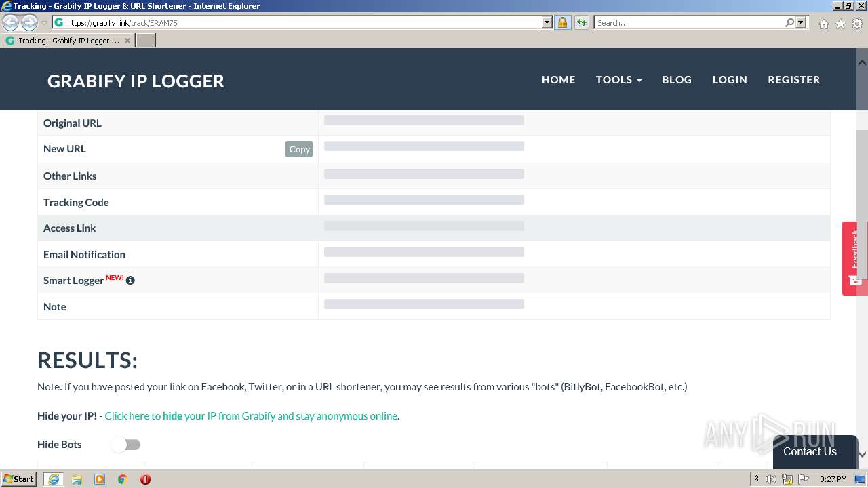Expand the search provider dropdown arrow
Image resolution: width=868 pixels, height=488 pixels.
click(x=801, y=22)
